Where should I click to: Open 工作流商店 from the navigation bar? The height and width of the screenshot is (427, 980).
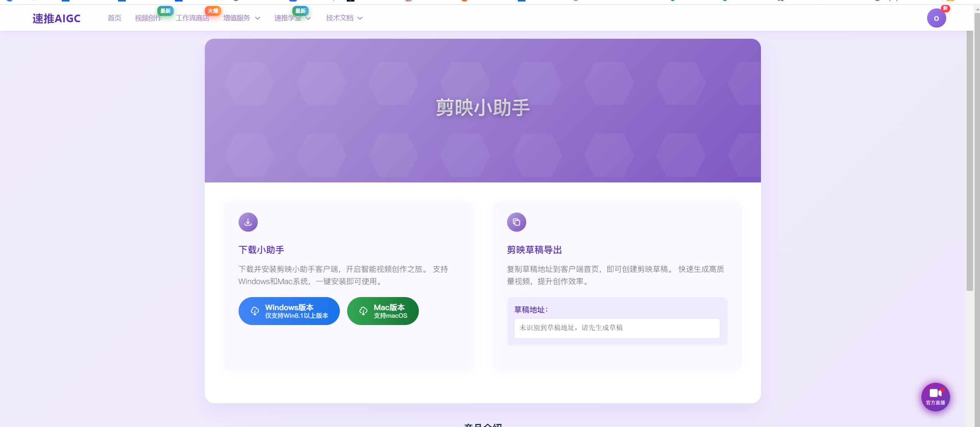tap(192, 18)
